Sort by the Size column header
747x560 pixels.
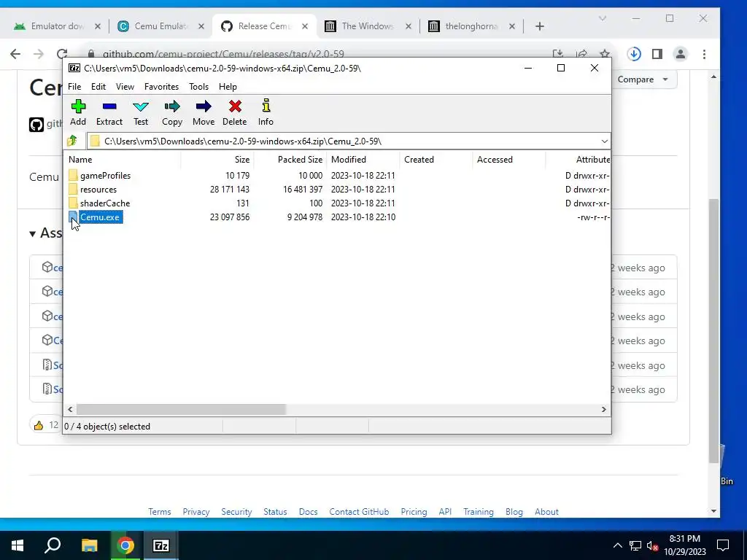click(x=217, y=160)
